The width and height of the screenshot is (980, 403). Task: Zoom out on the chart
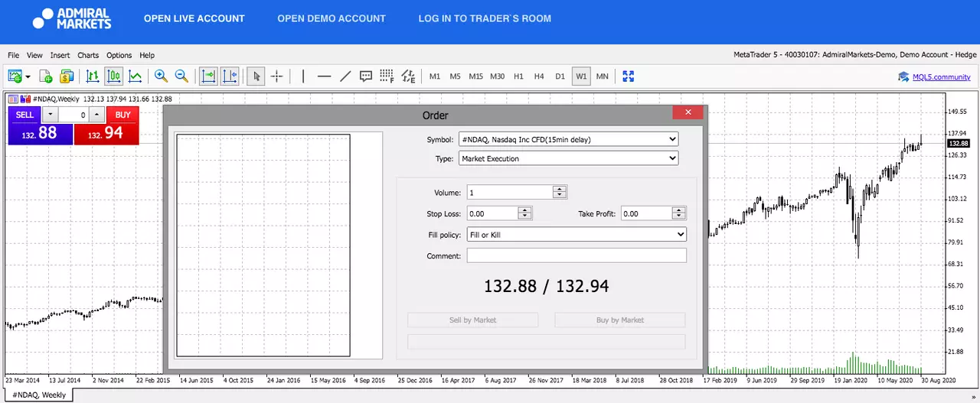point(181,76)
